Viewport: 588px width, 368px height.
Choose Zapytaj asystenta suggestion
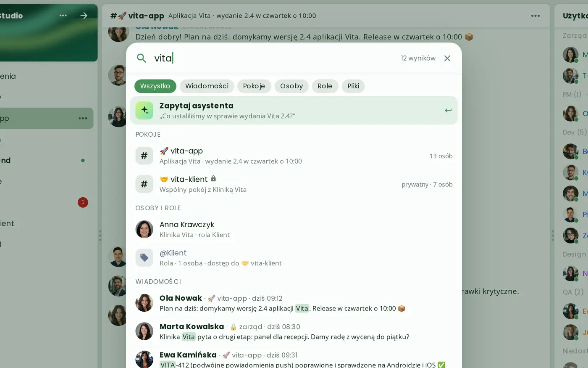click(294, 111)
